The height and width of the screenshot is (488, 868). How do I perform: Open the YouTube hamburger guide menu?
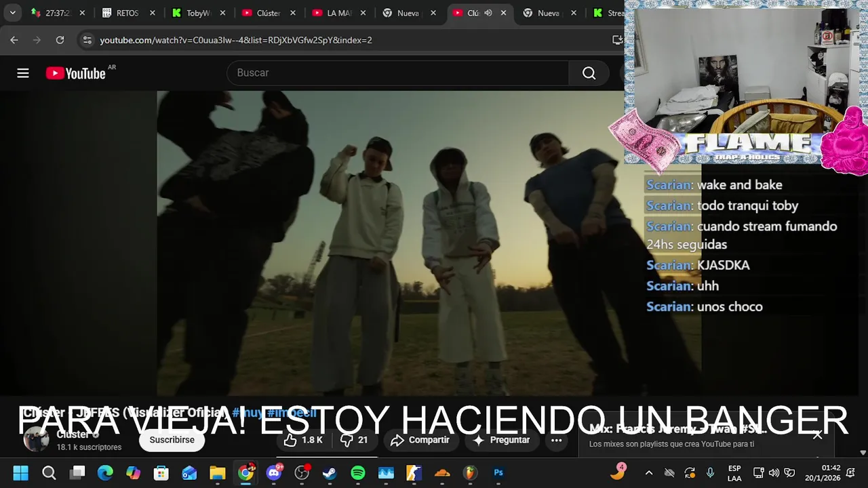click(x=23, y=73)
